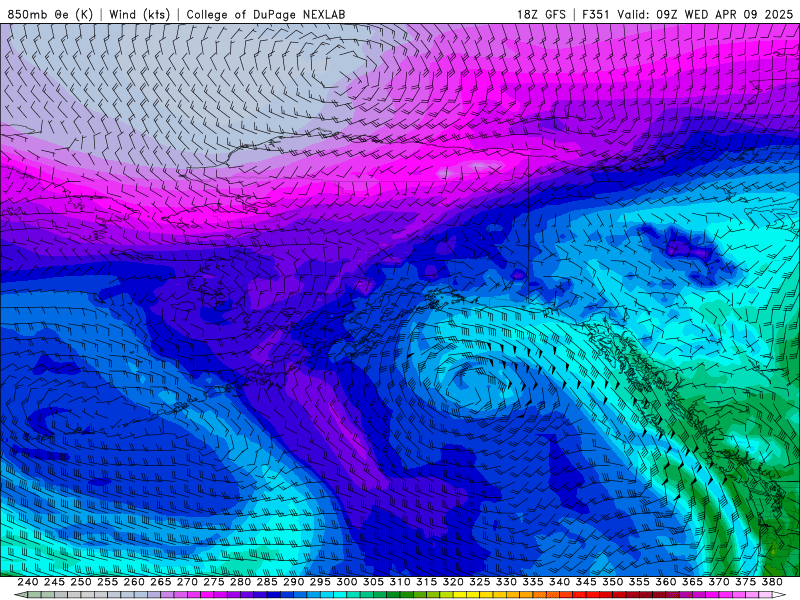Screen dimensions: 800x600
Task: Click the 265 value on the color scale
Action: pos(161,582)
